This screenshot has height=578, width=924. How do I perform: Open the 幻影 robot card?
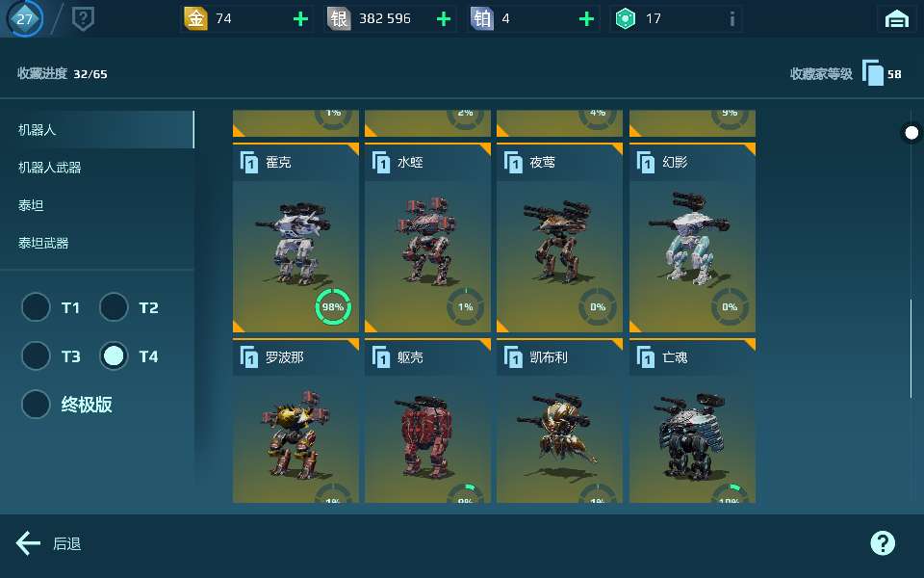(692, 238)
